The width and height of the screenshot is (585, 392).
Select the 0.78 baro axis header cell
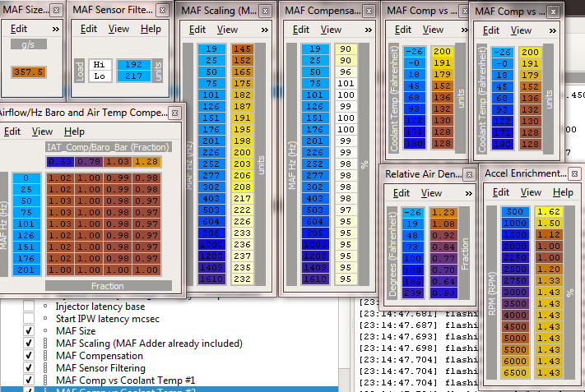coord(89,162)
